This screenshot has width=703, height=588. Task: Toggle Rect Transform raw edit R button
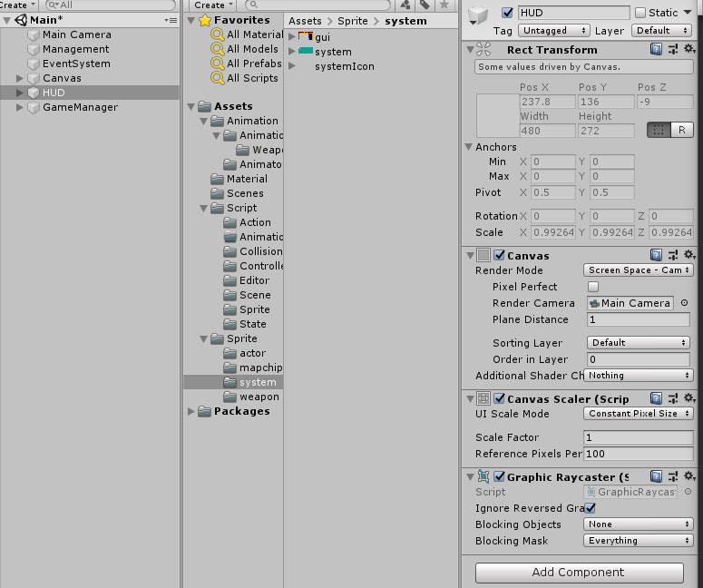coord(682,130)
